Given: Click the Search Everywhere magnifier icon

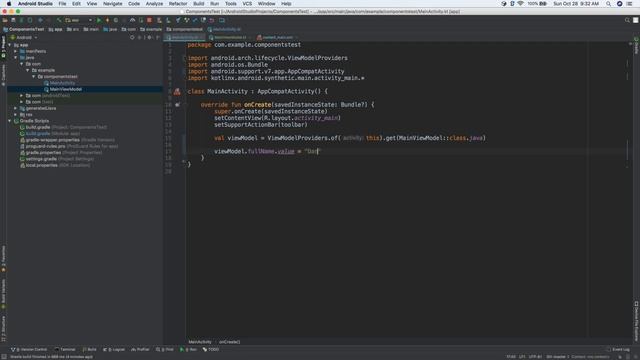Looking at the screenshot, I should 627,20.
